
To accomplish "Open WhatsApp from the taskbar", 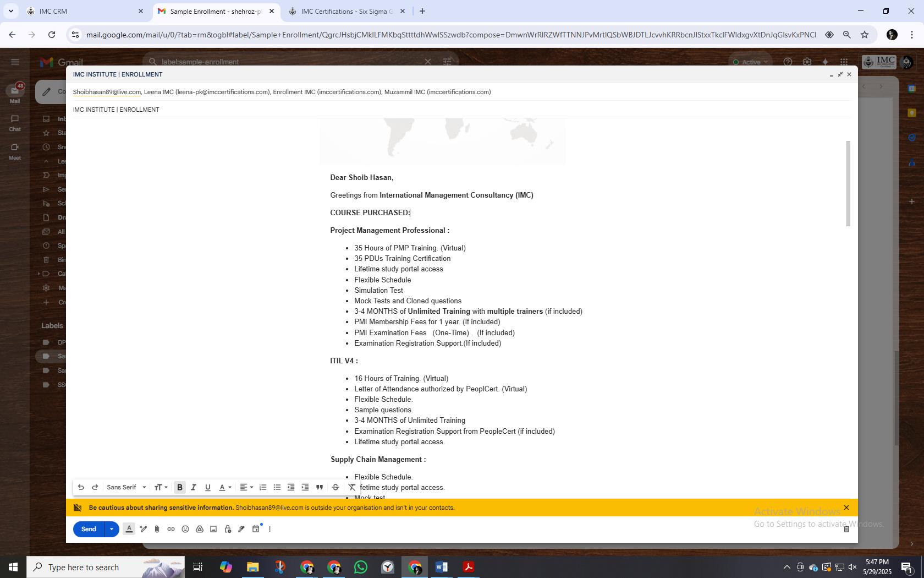I will pos(361,567).
